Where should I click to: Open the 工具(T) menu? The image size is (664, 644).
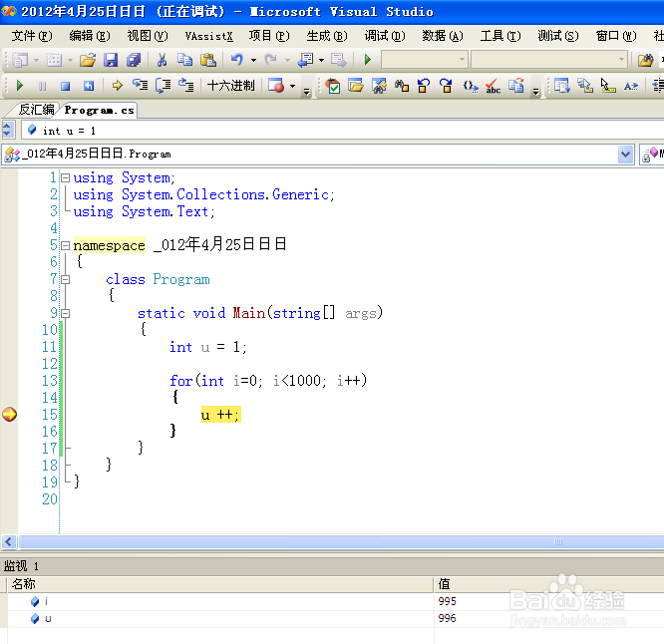click(x=500, y=36)
